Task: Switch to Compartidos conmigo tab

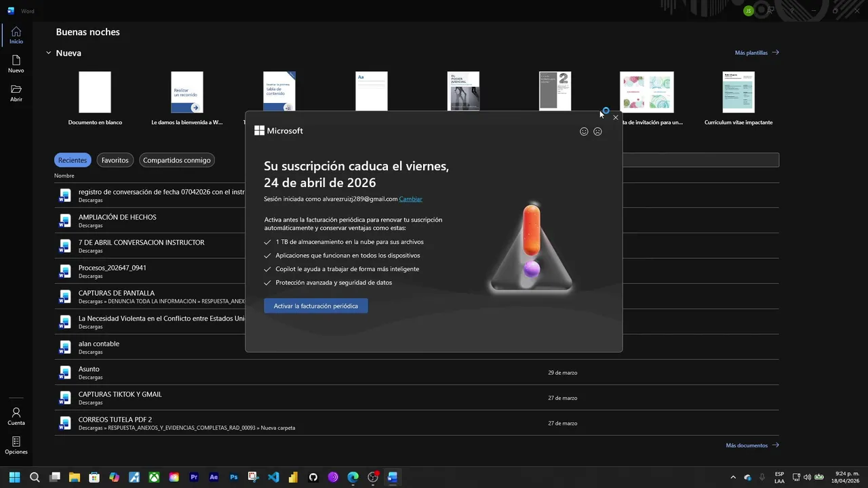Action: 177,160
